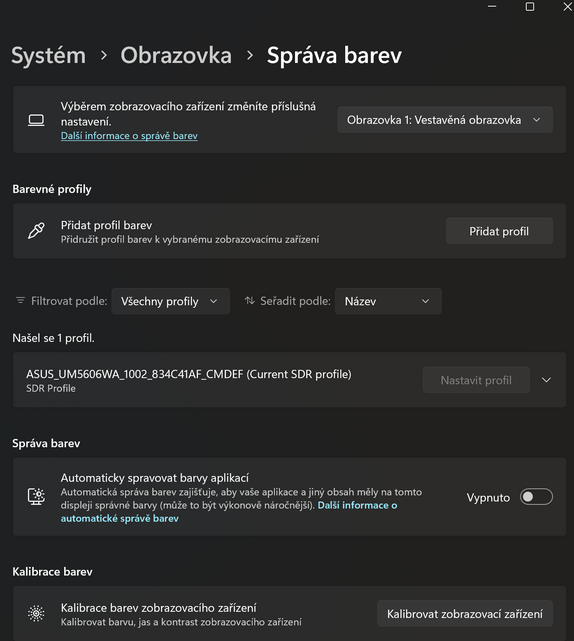Click the eyedropper icon beside Přidat profil barev

click(36, 231)
